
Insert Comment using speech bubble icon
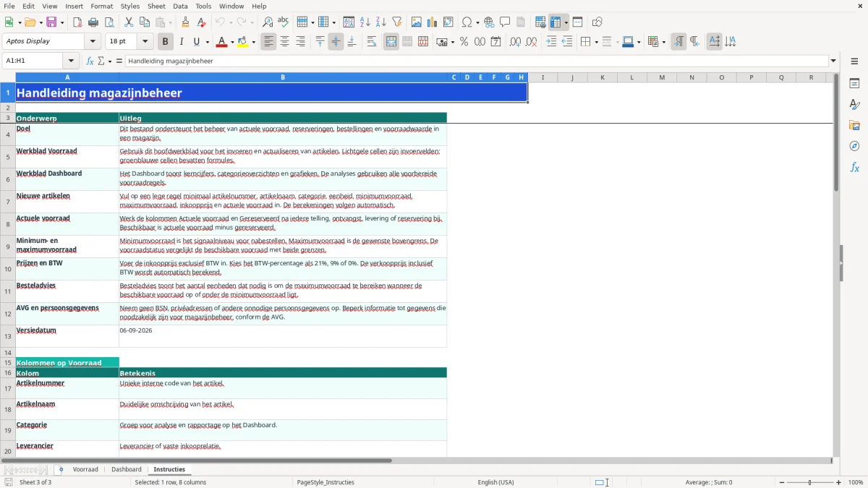505,22
